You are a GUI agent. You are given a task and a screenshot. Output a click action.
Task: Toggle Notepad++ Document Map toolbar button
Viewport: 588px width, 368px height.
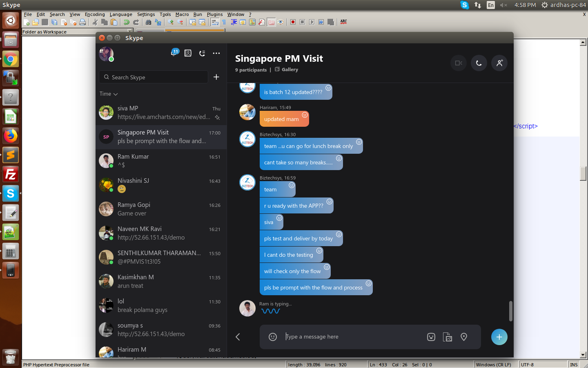pyautogui.click(x=252, y=22)
